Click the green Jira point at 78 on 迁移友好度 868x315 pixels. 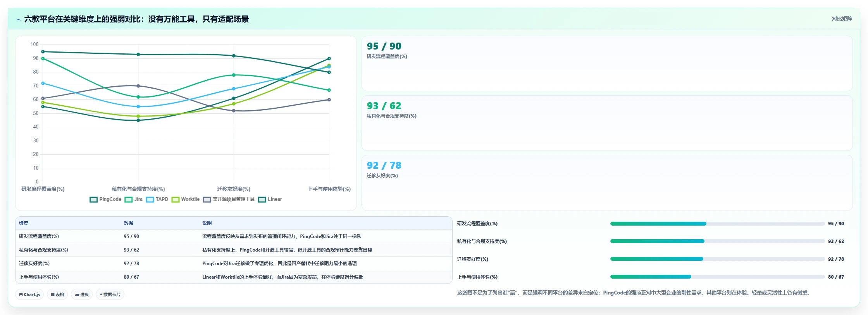(x=234, y=75)
